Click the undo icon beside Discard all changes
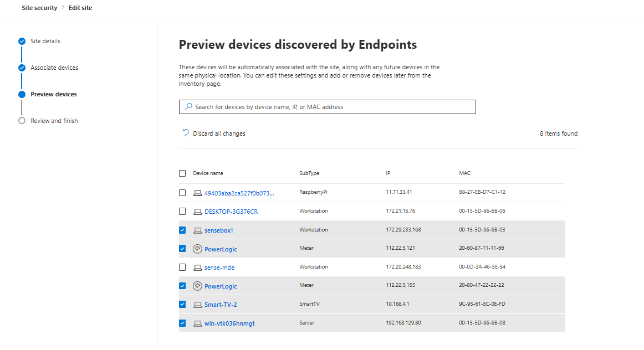 [186, 133]
